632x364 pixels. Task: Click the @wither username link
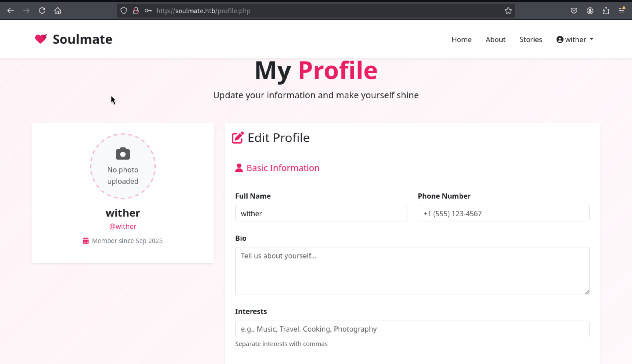[x=123, y=226]
